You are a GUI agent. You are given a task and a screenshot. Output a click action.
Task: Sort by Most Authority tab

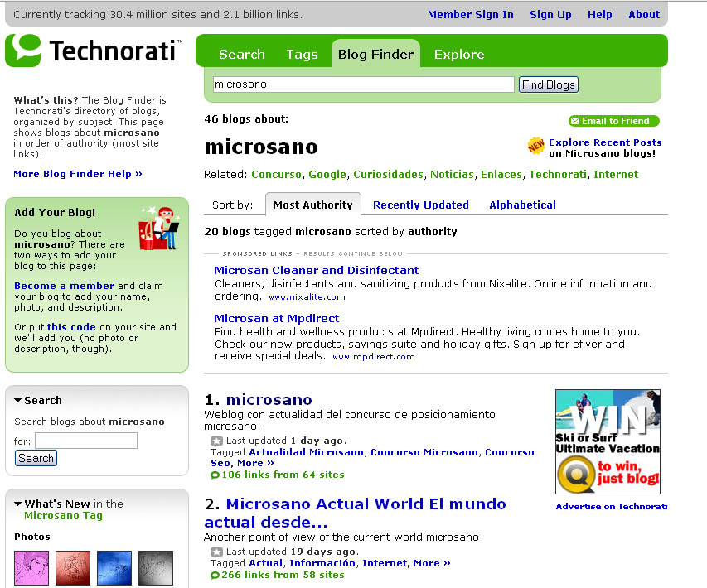pos(313,205)
